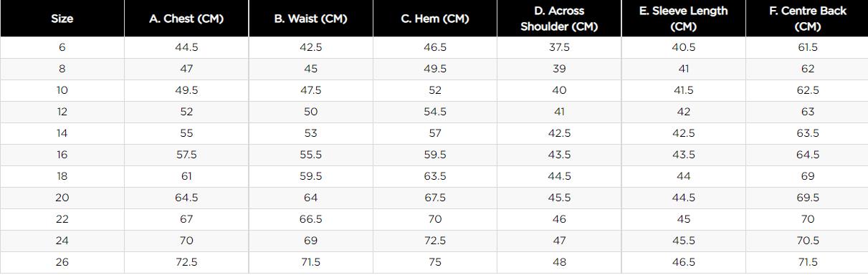Screen dimensions: 868x275
Task: Click sleeve length value 43.5 for size 16
Action: tap(683, 155)
